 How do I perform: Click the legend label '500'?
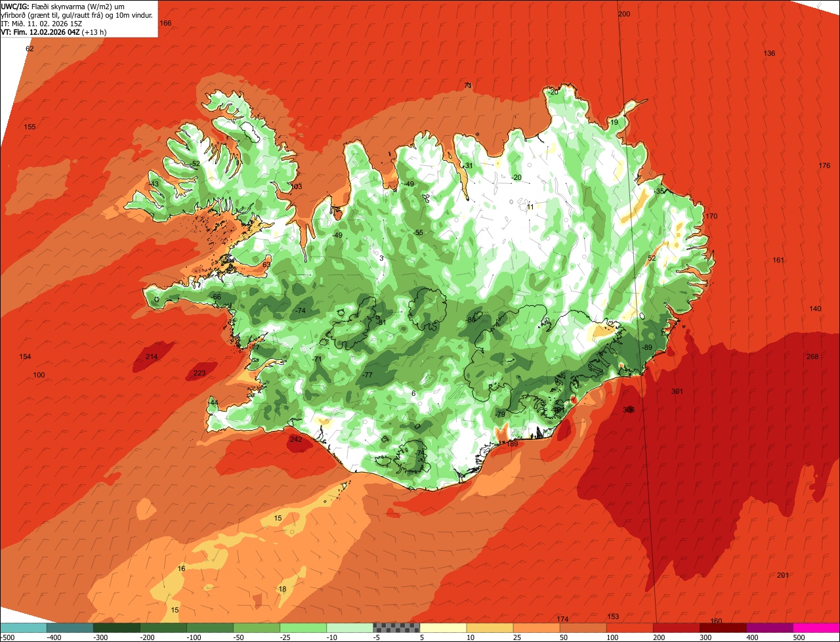point(799,637)
